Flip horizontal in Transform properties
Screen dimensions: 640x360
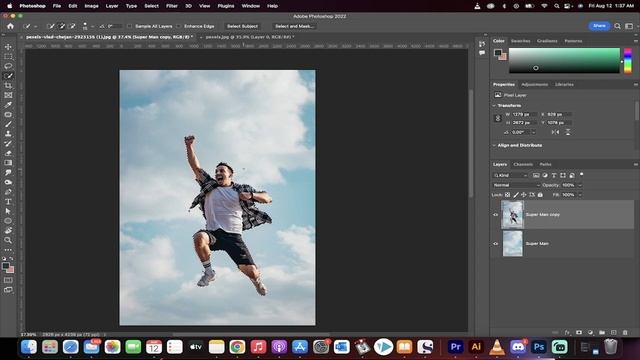555,132
